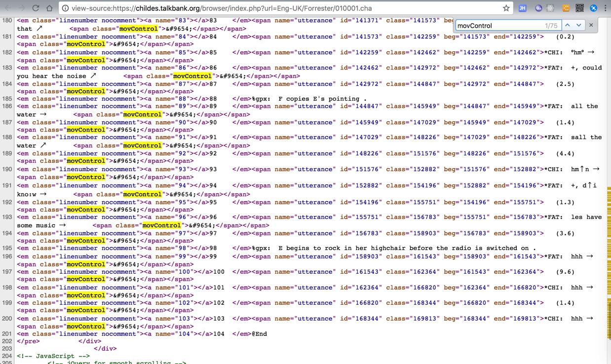
Task: Open the React developer tools extension
Action: [x=550, y=8]
